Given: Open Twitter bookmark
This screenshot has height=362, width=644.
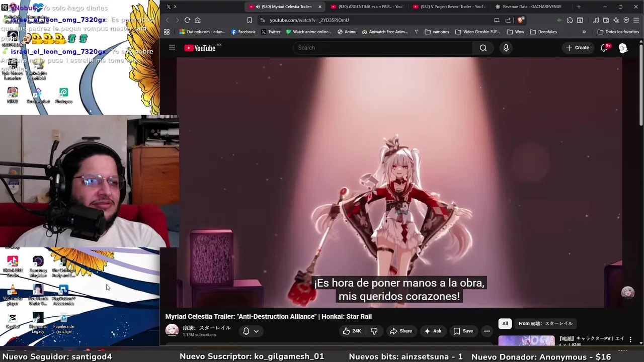Looking at the screenshot, I should (270, 32).
